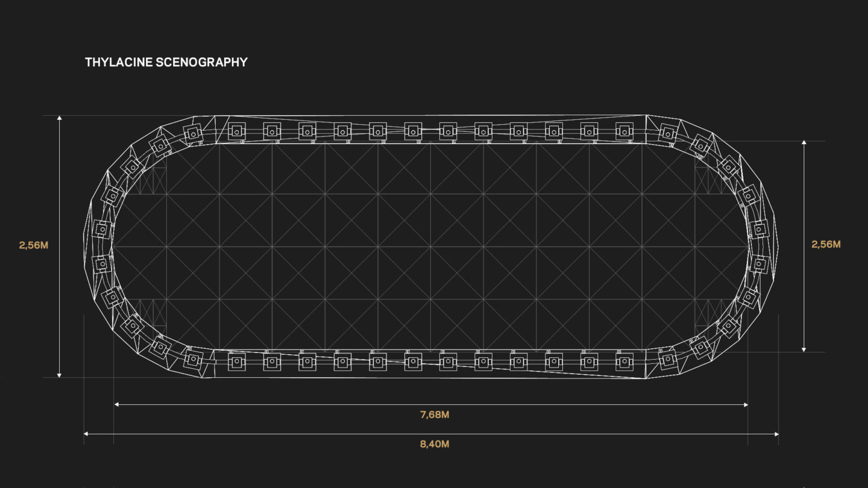Screen dimensions: 868x488
Task: Select the 7,68M width dimension label
Action: (x=435, y=414)
